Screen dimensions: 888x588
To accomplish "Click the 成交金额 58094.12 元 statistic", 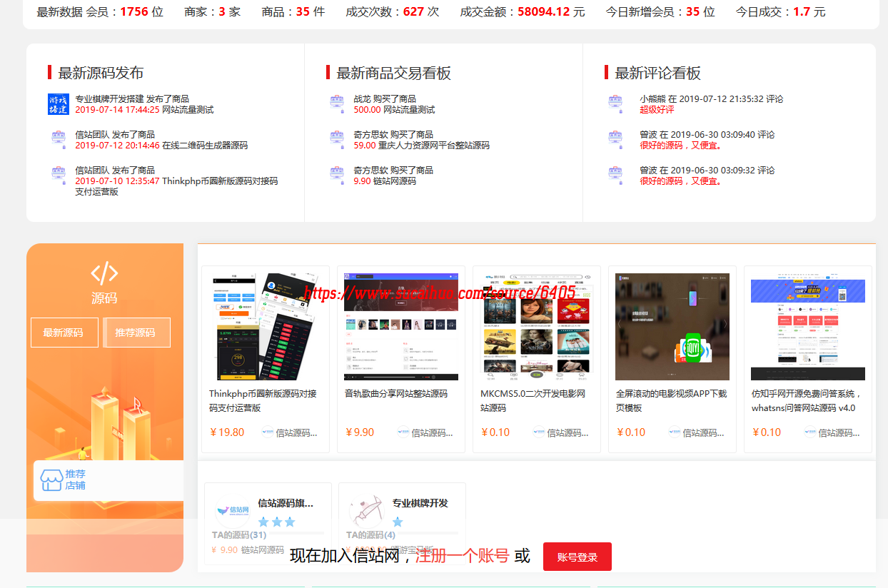I will 523,11.
